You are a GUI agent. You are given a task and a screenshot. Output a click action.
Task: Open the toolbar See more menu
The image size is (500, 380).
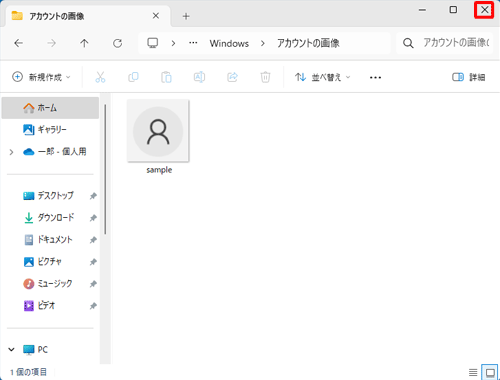coord(375,78)
